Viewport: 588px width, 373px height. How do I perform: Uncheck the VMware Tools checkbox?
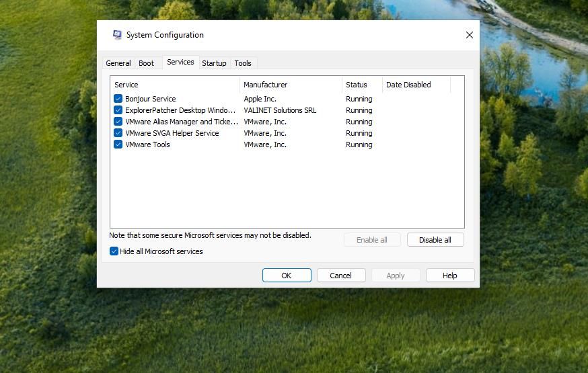point(118,144)
